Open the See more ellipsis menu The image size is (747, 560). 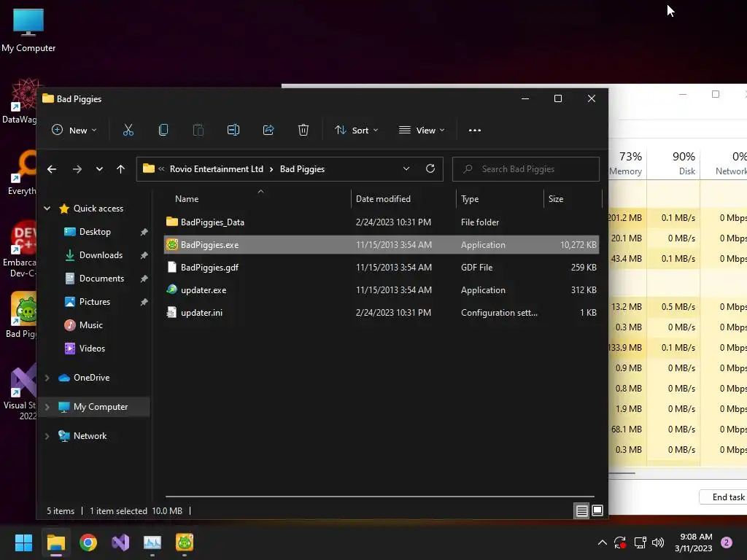474,131
